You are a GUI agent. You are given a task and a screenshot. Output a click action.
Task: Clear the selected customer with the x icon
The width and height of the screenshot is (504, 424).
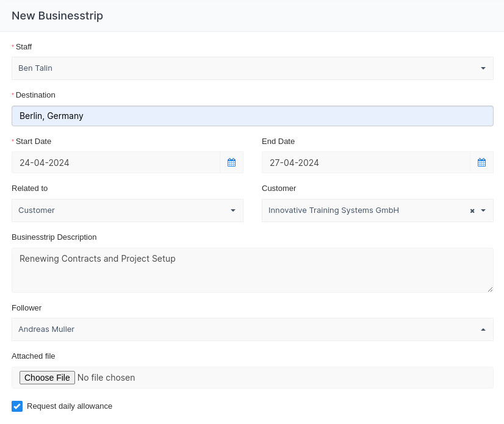[472, 210]
